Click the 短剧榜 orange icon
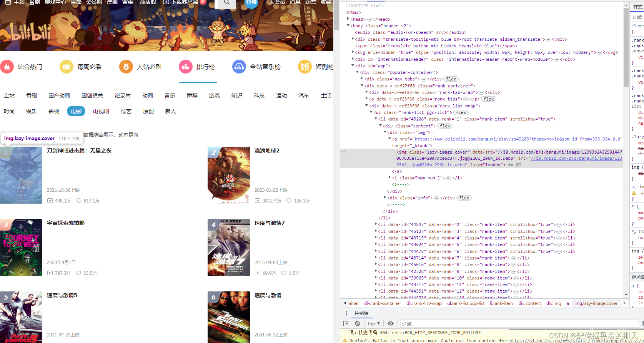Image resolution: width=644 pixels, height=343 pixels. 305,67
